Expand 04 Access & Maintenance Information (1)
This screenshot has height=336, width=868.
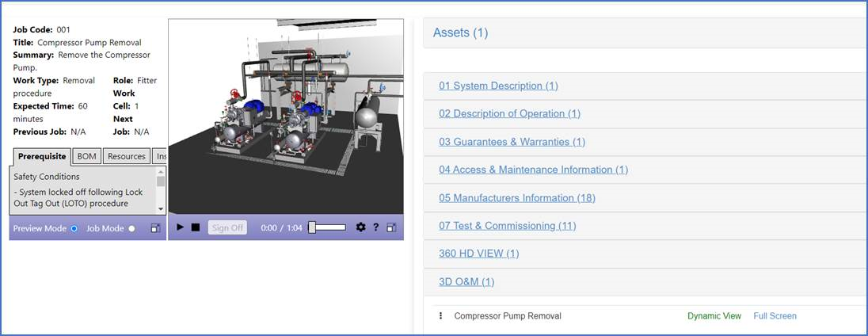(645, 170)
